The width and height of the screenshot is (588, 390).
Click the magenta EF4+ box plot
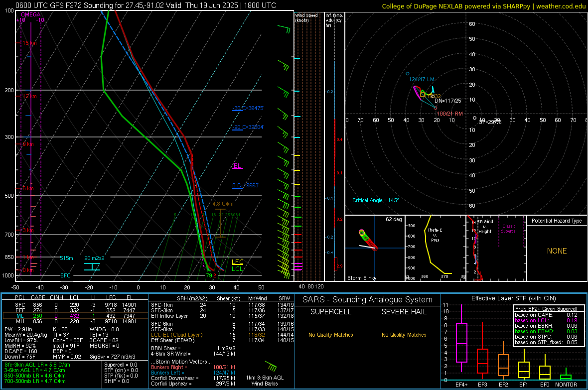461,339
